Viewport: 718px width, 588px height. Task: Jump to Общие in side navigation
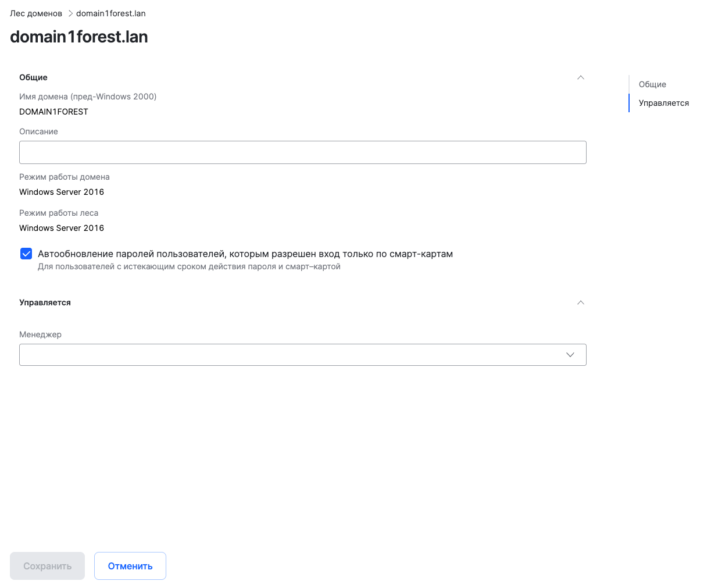click(x=652, y=84)
